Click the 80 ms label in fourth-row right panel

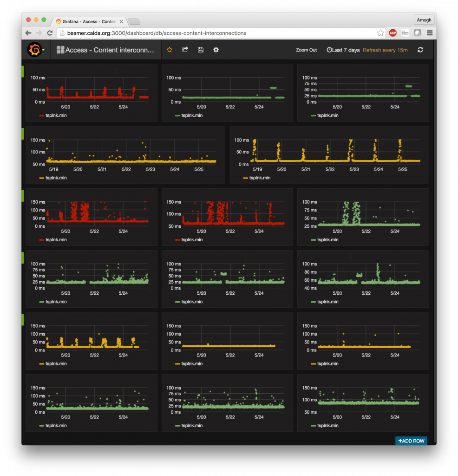coord(311,272)
